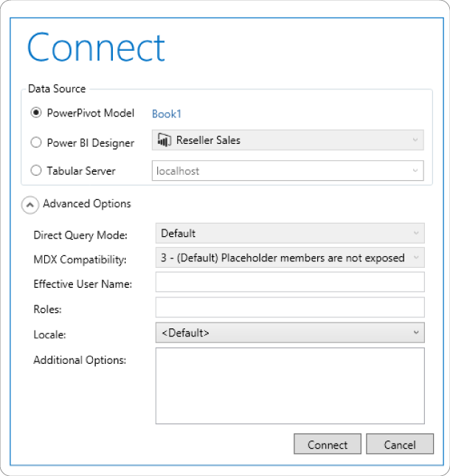Image resolution: width=450 pixels, height=476 pixels.
Task: Click the PowerPivot Model label text
Action: pyautogui.click(x=91, y=113)
